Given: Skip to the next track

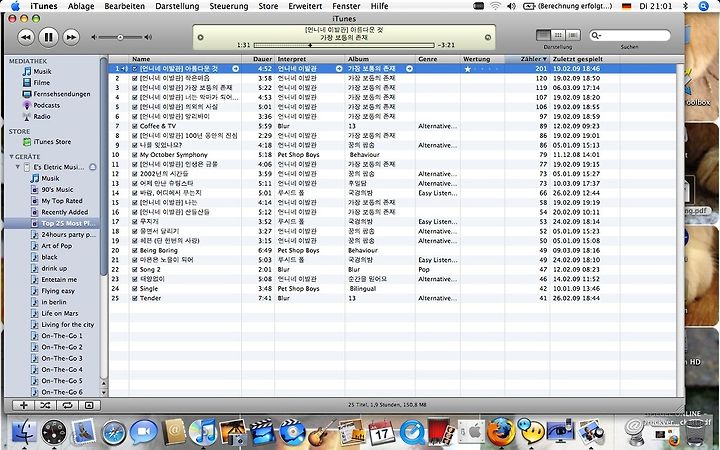Looking at the screenshot, I should pos(71,37).
